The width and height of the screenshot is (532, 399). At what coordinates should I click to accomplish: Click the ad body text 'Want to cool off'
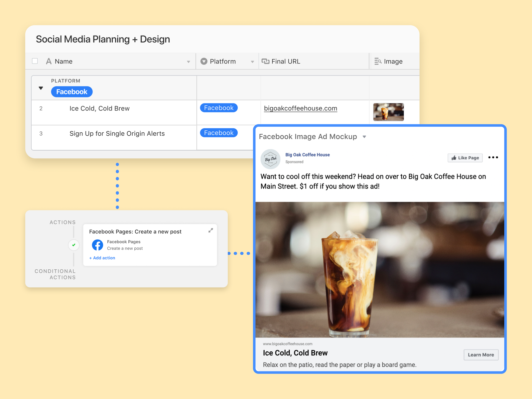tap(373, 181)
